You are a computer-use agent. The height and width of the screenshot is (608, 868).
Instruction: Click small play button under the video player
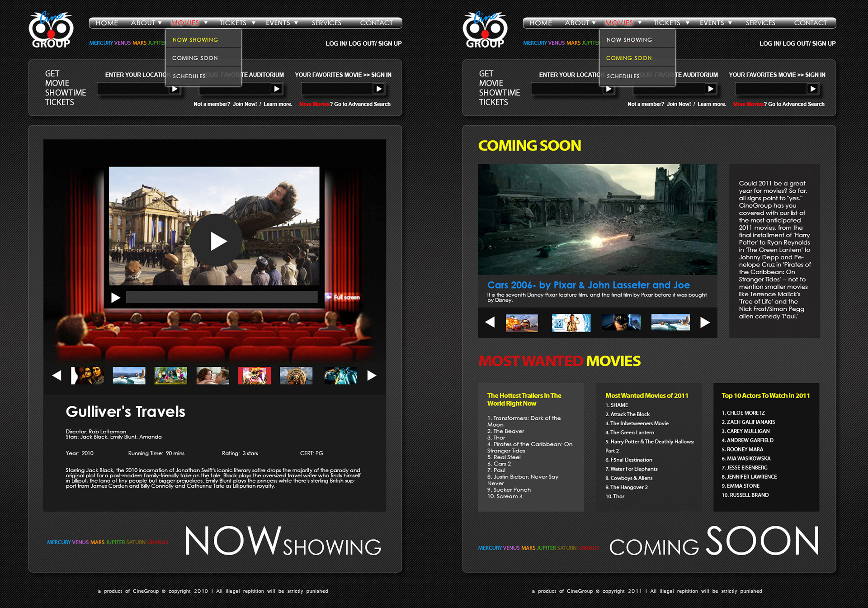click(x=116, y=298)
